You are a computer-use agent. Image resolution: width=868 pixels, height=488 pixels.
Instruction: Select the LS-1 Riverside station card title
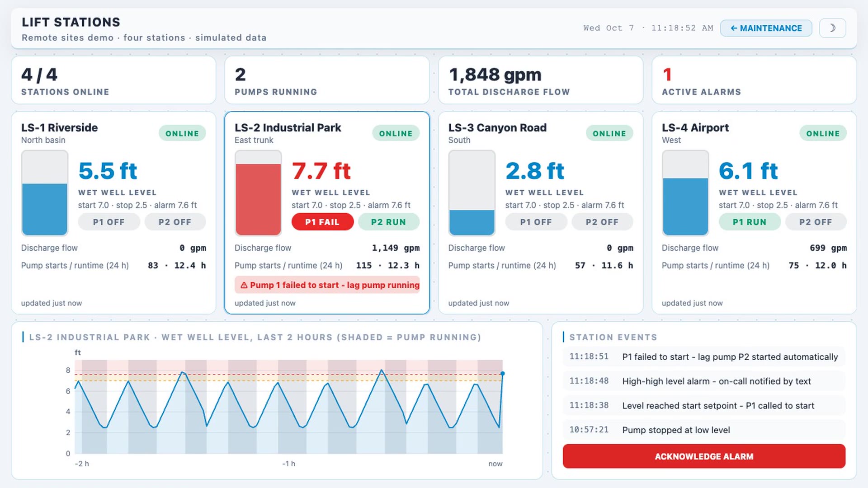click(59, 128)
